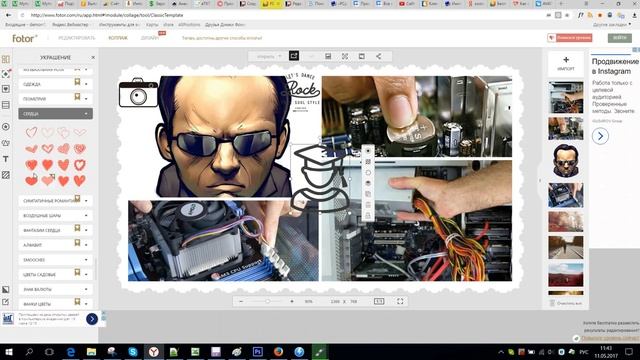This screenshot has width=640, height=360.
Task: Open the stacked-rows layout tool in sidebar
Action: point(6,105)
